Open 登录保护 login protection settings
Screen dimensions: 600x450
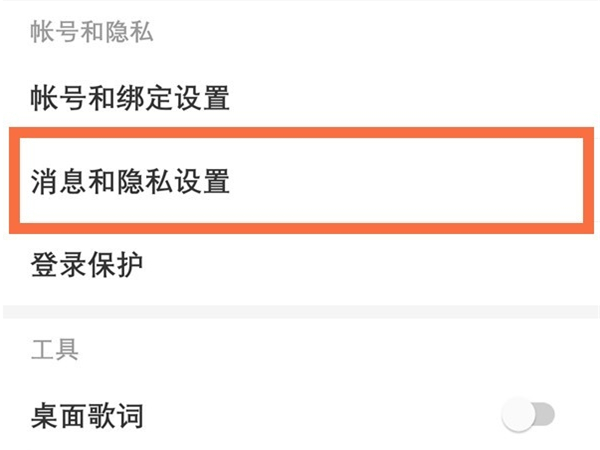tap(87, 265)
